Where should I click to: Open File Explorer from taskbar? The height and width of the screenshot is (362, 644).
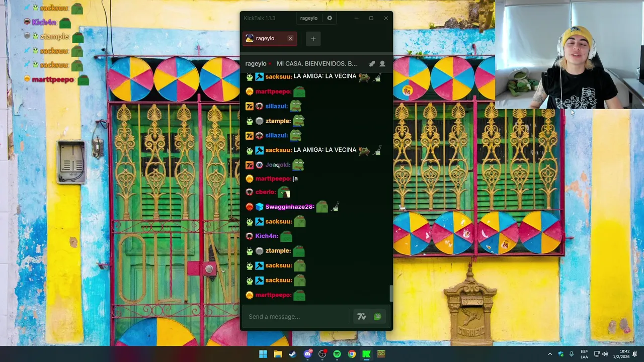[278, 354]
